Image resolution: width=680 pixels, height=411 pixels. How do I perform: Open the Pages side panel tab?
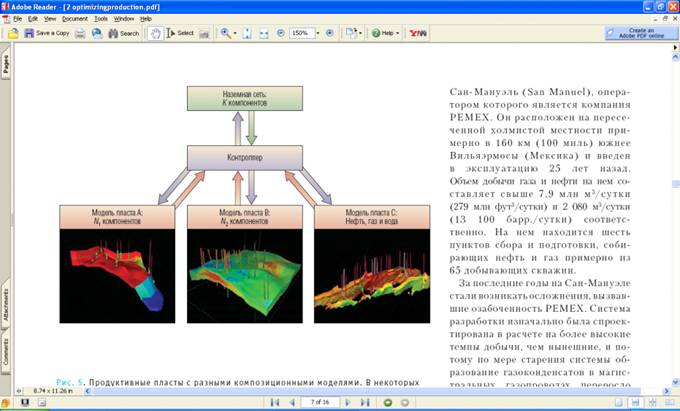click(6, 66)
